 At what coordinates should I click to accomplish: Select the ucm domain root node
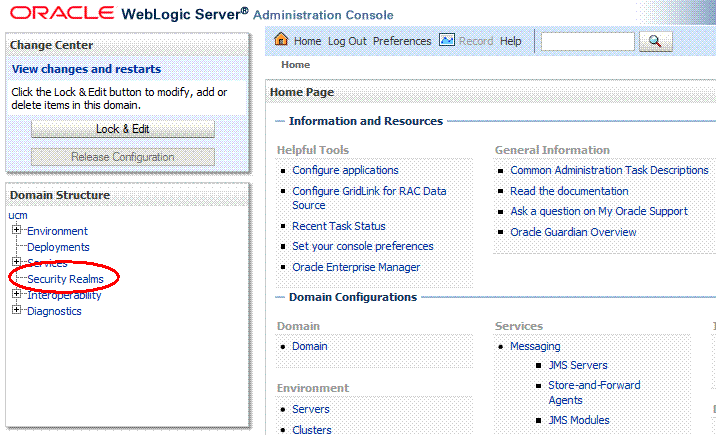18,215
